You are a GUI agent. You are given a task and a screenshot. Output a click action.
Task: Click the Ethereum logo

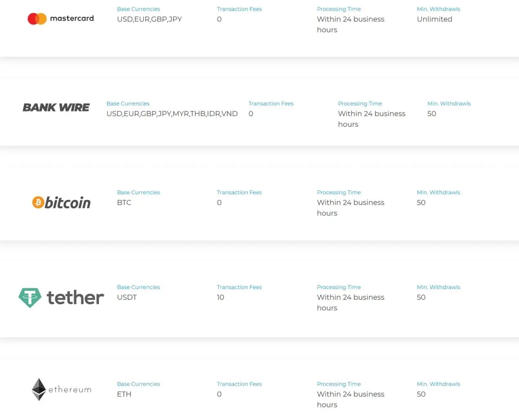(x=61, y=389)
